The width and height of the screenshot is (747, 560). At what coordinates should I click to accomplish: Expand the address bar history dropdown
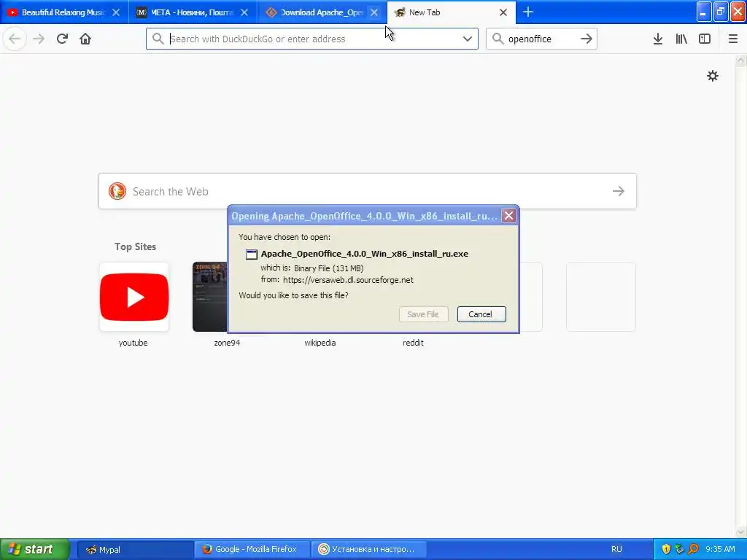pos(468,39)
